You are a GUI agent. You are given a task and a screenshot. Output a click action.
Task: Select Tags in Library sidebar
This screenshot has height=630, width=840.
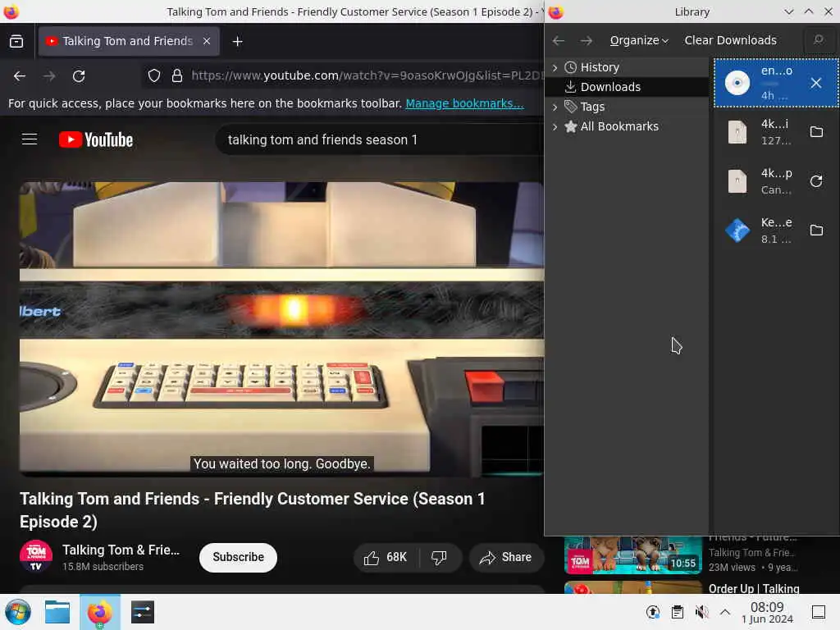click(x=592, y=107)
